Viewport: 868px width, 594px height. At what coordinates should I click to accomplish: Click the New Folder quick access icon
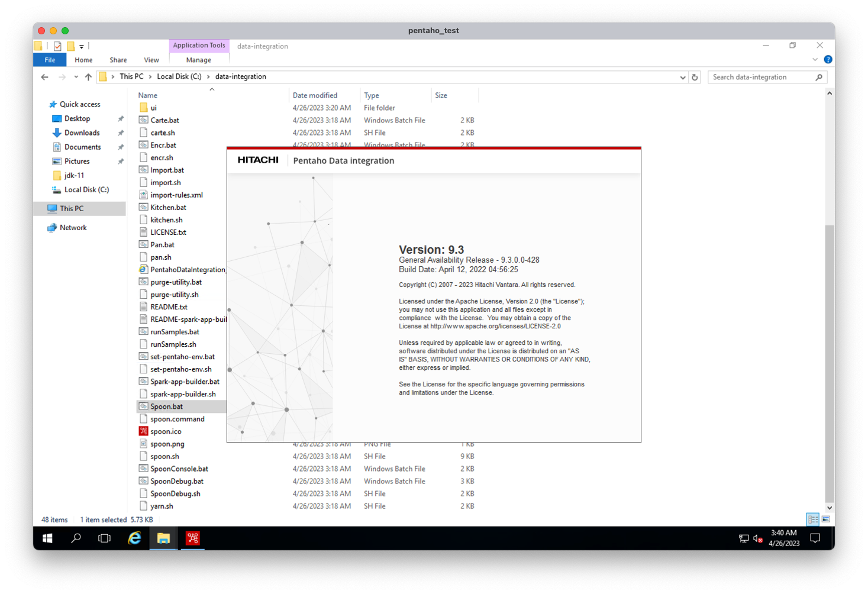pyautogui.click(x=70, y=46)
